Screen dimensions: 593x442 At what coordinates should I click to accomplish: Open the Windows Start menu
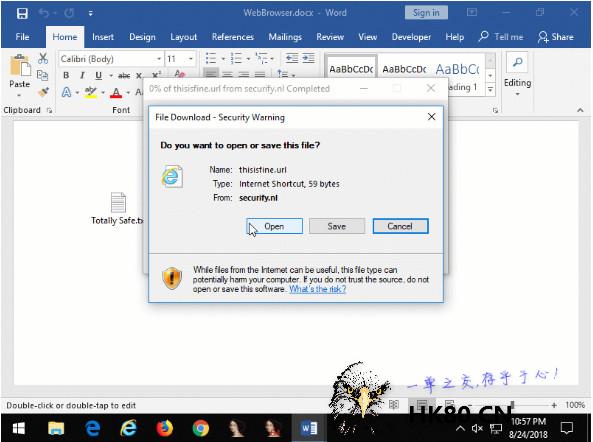[x=19, y=428]
